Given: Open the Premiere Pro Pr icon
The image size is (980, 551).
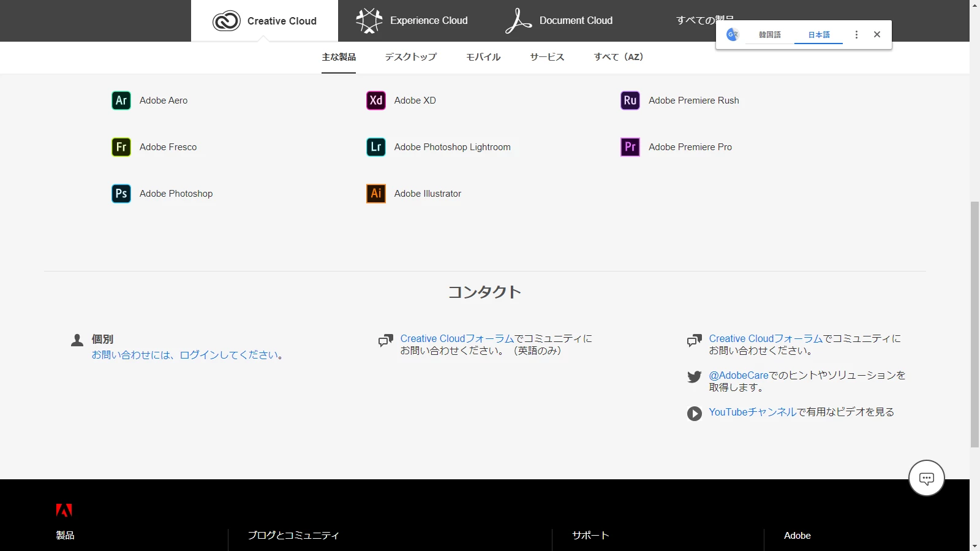Looking at the screenshot, I should pyautogui.click(x=630, y=147).
